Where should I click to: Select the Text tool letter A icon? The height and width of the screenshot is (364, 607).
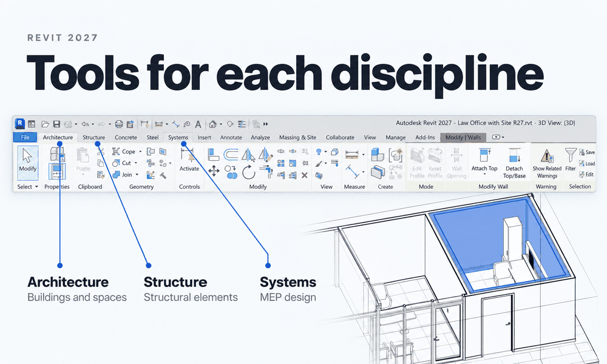coord(198,124)
